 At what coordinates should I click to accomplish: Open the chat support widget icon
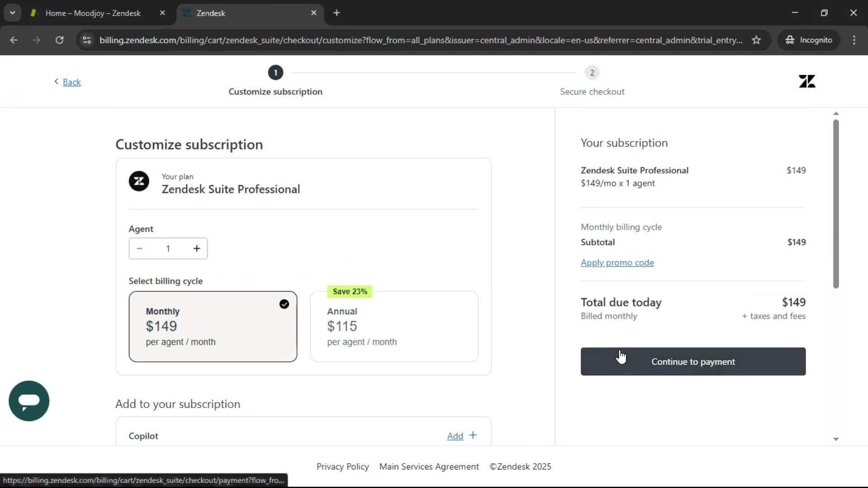[29, 401]
